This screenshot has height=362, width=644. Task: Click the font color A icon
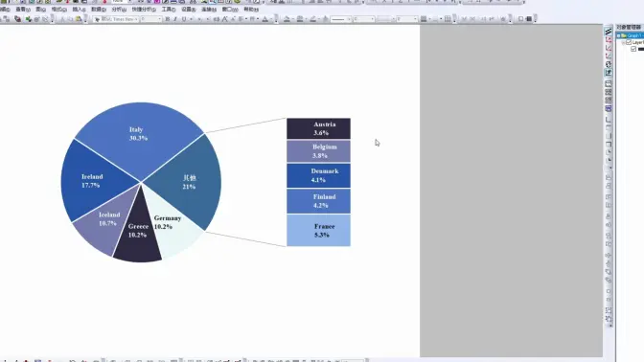pos(264,19)
